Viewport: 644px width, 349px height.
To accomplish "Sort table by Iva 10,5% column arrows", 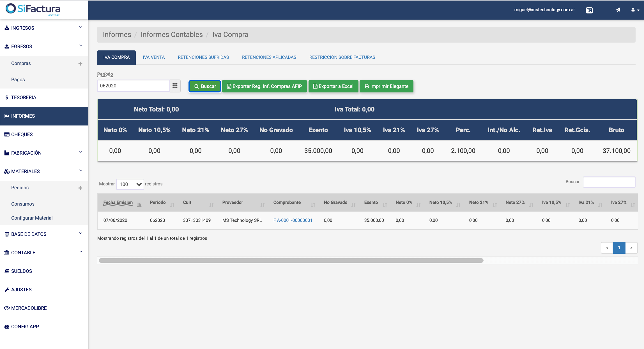I will 568,205.
